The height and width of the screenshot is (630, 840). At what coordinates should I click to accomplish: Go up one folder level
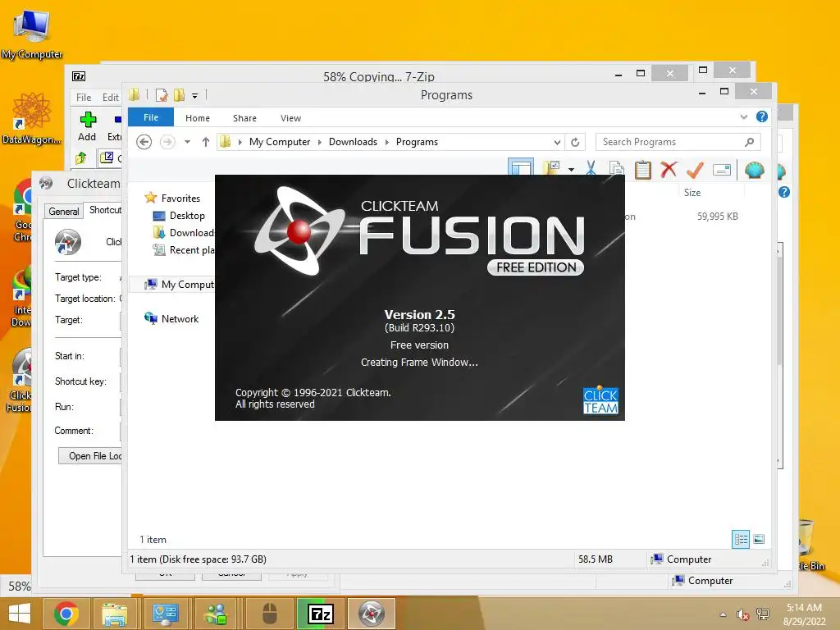206,142
